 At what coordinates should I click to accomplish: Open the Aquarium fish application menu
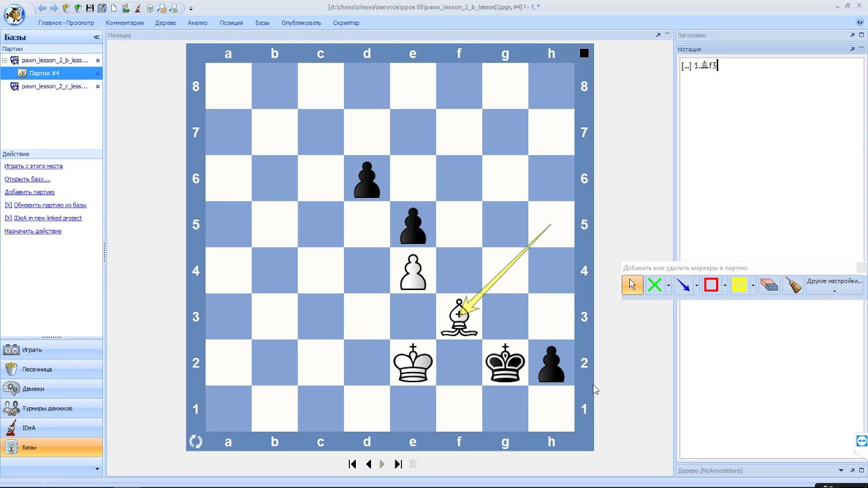coord(14,14)
